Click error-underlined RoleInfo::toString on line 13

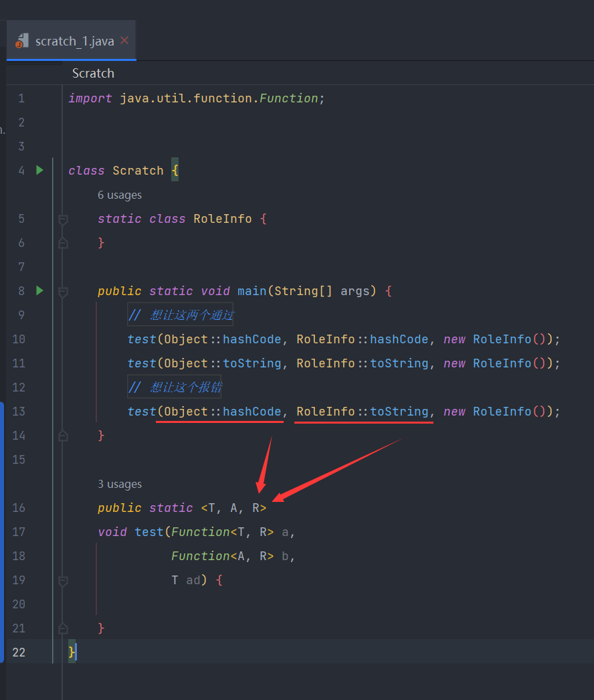tap(362, 412)
